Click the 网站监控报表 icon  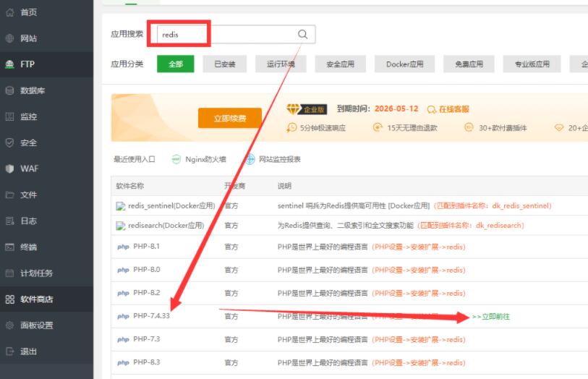pos(250,159)
